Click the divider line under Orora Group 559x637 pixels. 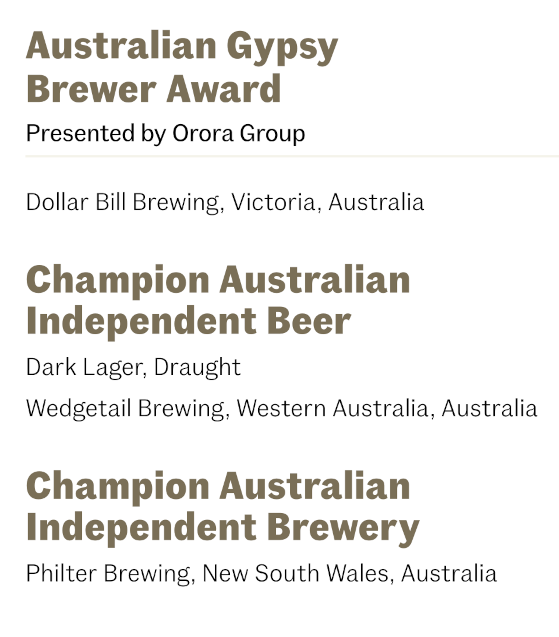(292, 156)
